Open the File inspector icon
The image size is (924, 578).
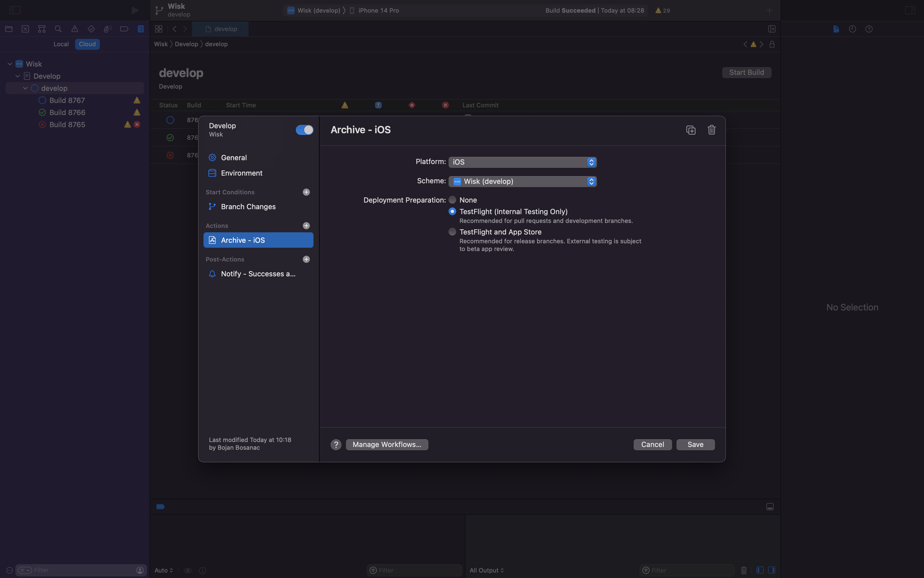click(836, 29)
